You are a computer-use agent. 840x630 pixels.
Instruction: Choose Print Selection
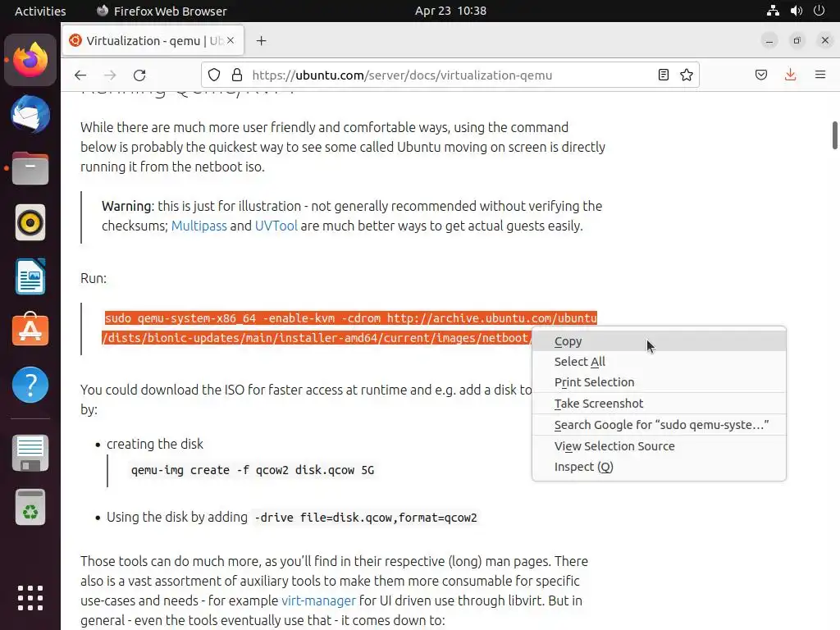[x=659, y=382]
